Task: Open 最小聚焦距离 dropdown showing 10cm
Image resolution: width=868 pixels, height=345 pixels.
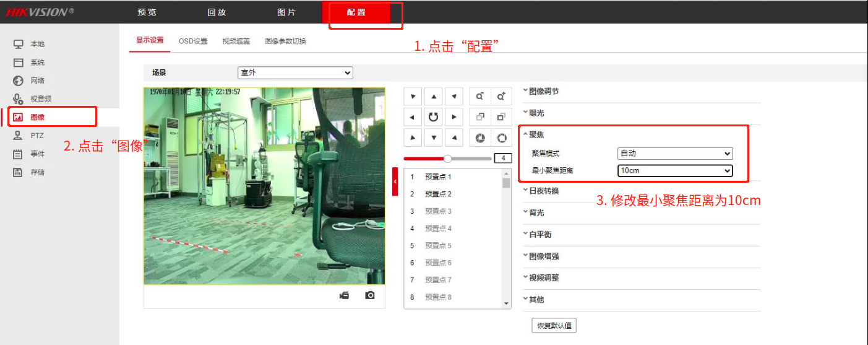Action: click(x=675, y=170)
